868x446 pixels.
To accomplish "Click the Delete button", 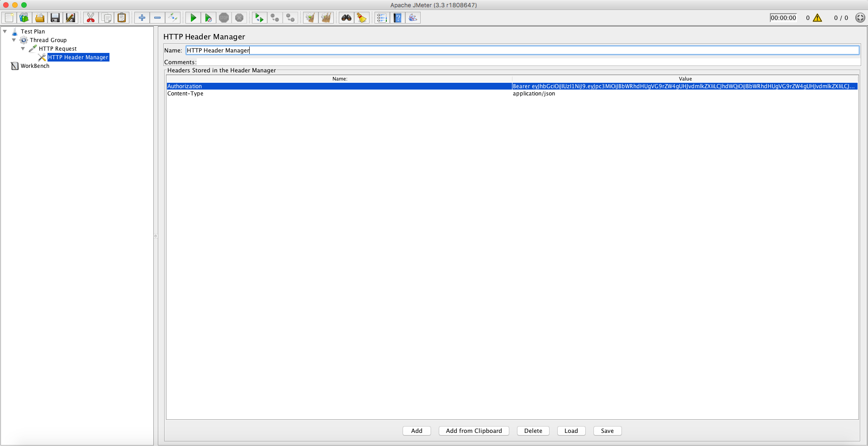I will point(533,431).
